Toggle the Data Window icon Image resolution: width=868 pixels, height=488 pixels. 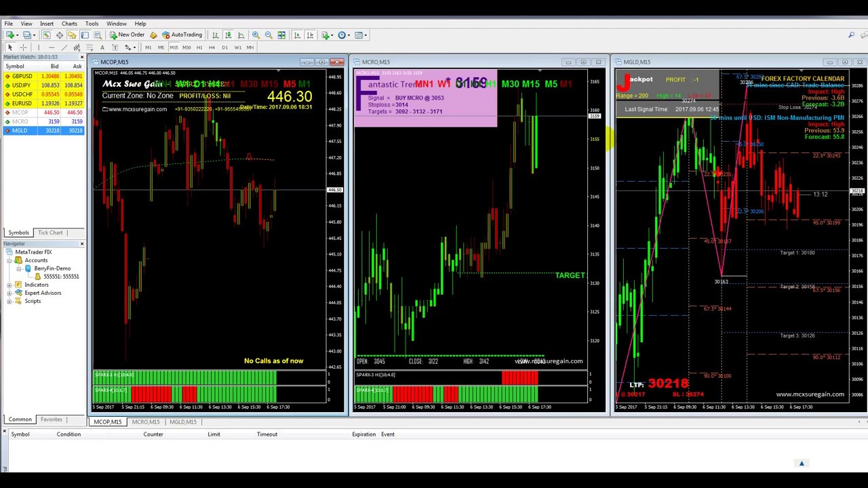(x=59, y=35)
